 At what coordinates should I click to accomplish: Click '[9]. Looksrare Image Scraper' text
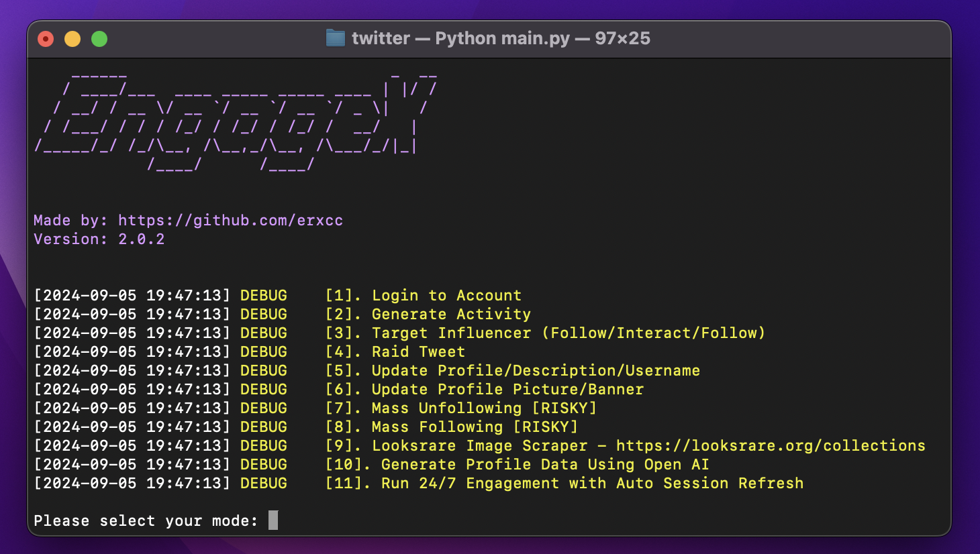tap(456, 445)
